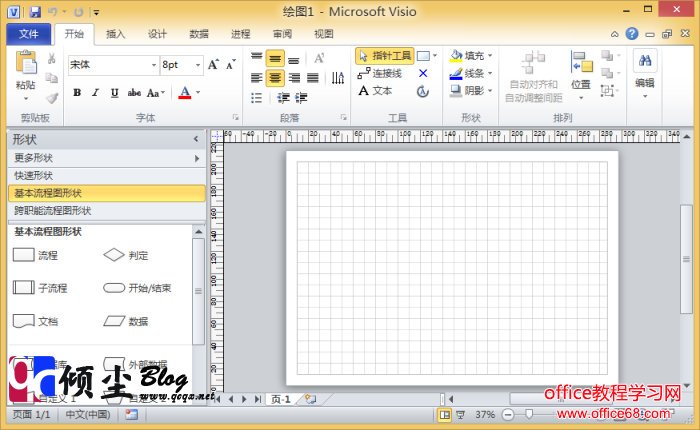
Task: Toggle Strikethrough formatting
Action: point(134,92)
